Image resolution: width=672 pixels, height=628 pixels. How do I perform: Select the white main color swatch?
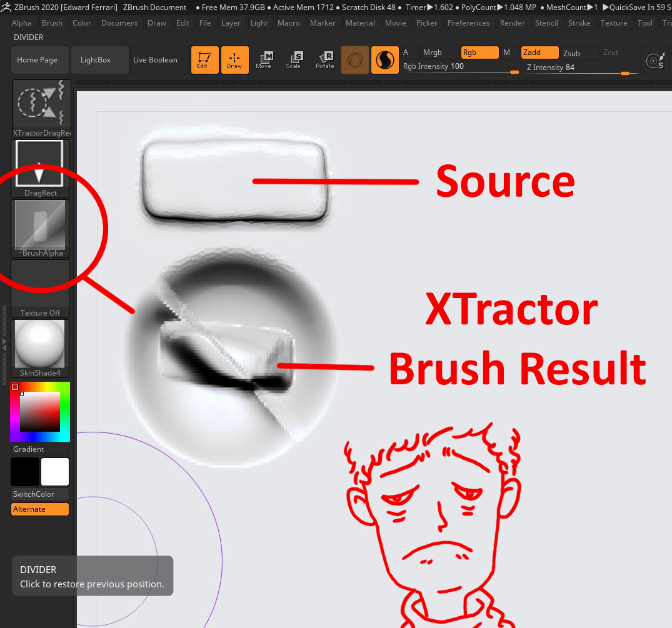tap(55, 471)
